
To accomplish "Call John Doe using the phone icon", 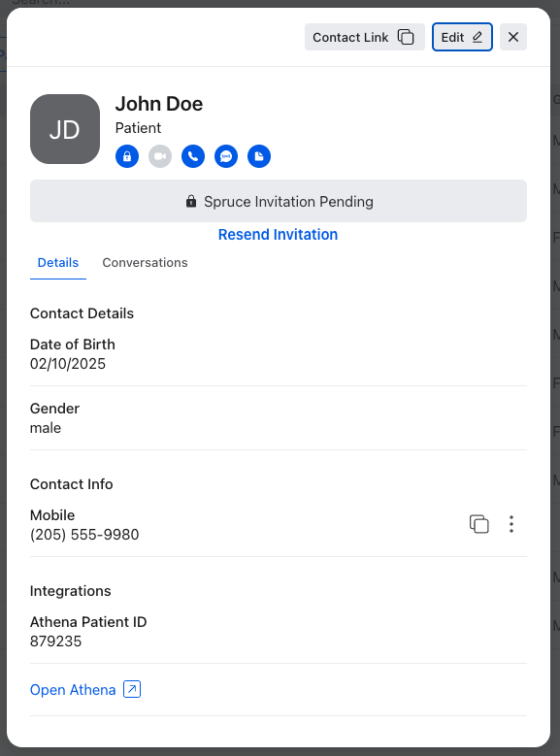I will pos(193,156).
